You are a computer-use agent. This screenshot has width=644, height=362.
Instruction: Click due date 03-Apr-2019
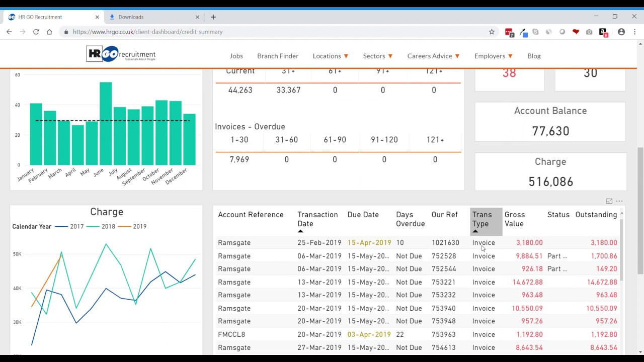[369, 334]
